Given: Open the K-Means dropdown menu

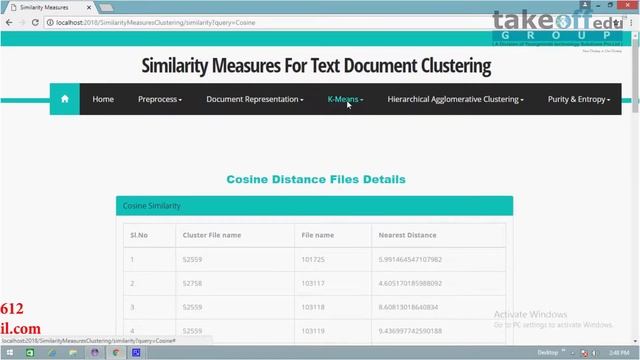Looking at the screenshot, I should pos(345,99).
